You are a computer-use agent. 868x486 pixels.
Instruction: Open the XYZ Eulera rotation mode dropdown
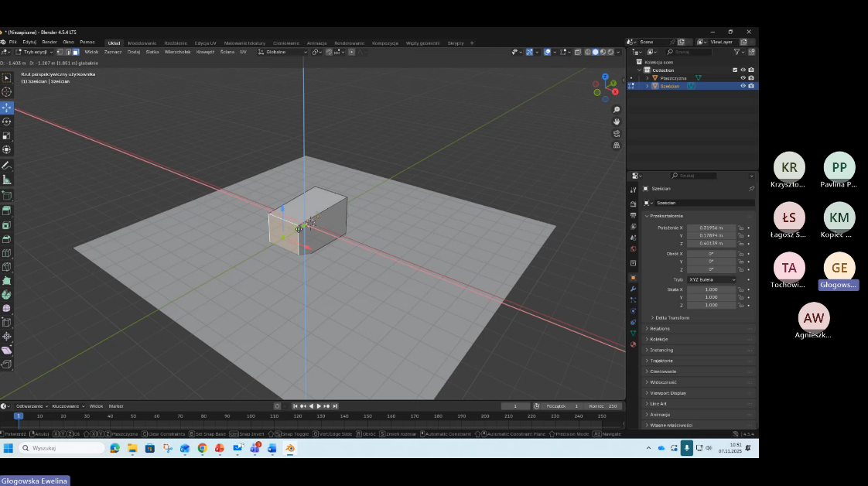pos(712,279)
